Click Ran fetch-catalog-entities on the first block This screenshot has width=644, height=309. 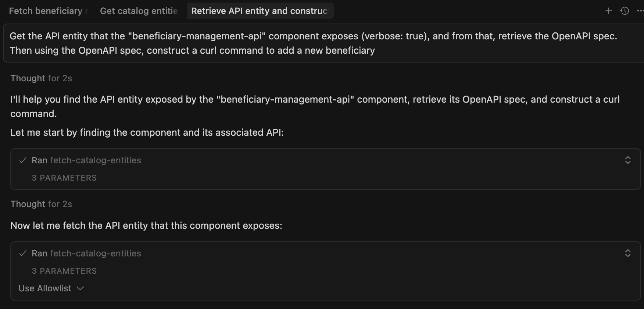86,160
